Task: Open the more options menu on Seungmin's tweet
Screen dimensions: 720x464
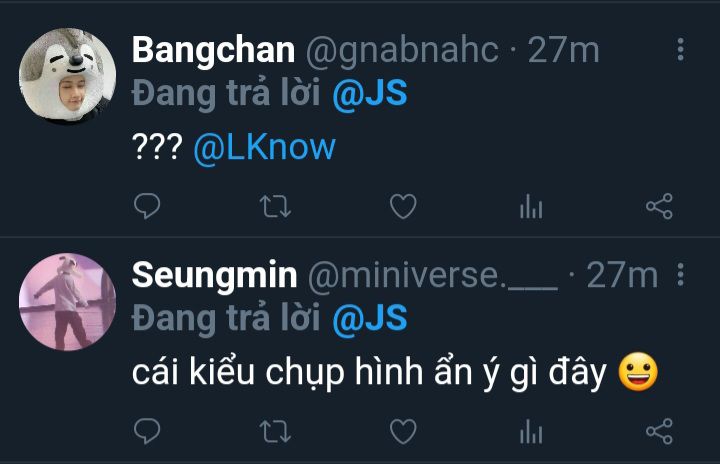Action: pos(681,274)
